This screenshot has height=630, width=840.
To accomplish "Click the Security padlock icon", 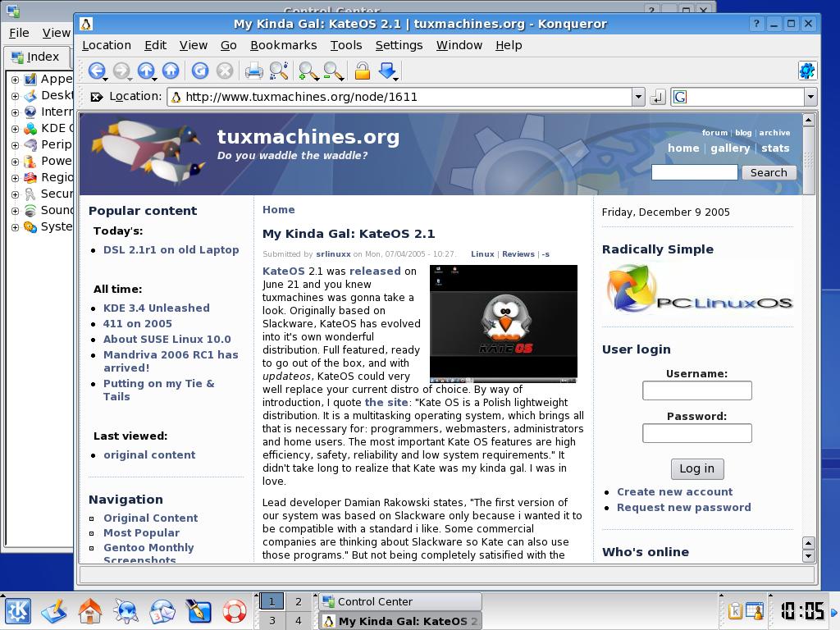I will click(x=362, y=71).
